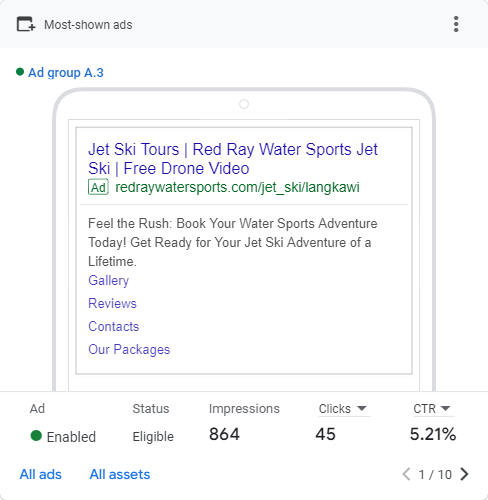Click the All ads link

coord(40,474)
